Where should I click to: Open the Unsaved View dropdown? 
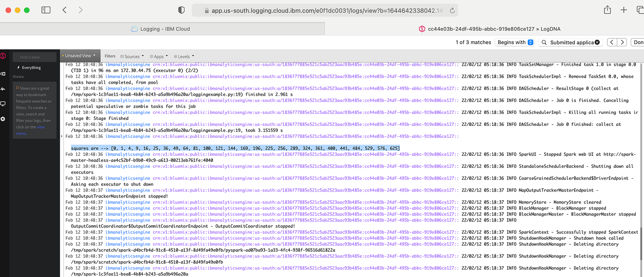click(79, 56)
